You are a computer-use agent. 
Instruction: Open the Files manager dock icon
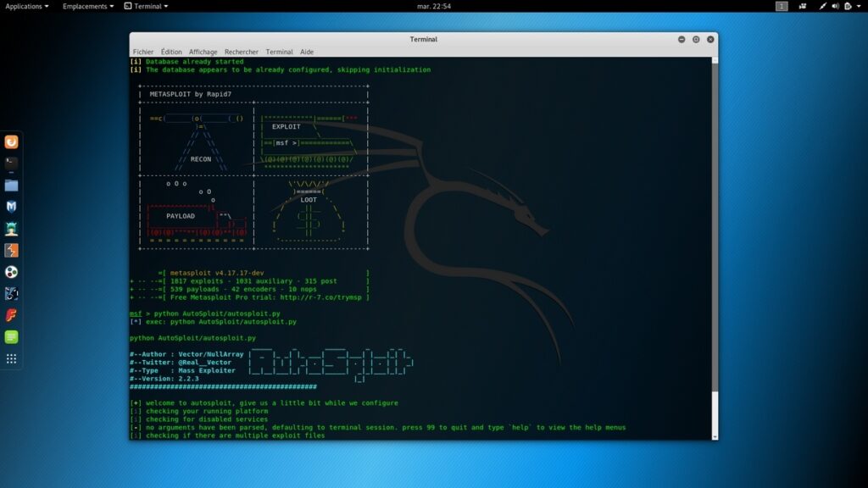11,184
